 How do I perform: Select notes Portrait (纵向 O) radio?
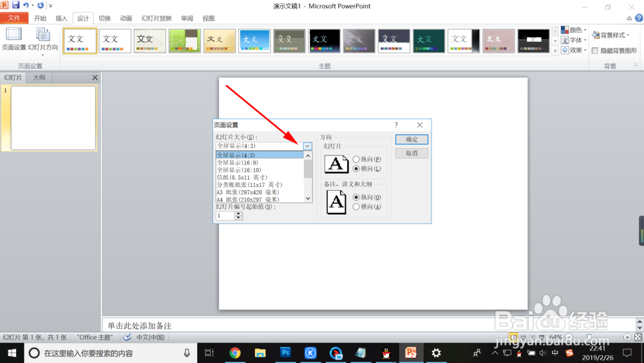356,197
